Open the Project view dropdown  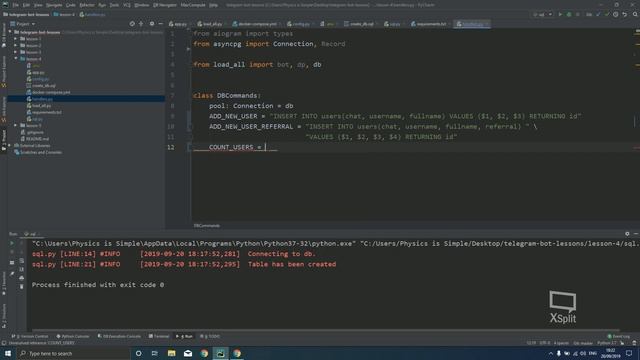(x=23, y=24)
